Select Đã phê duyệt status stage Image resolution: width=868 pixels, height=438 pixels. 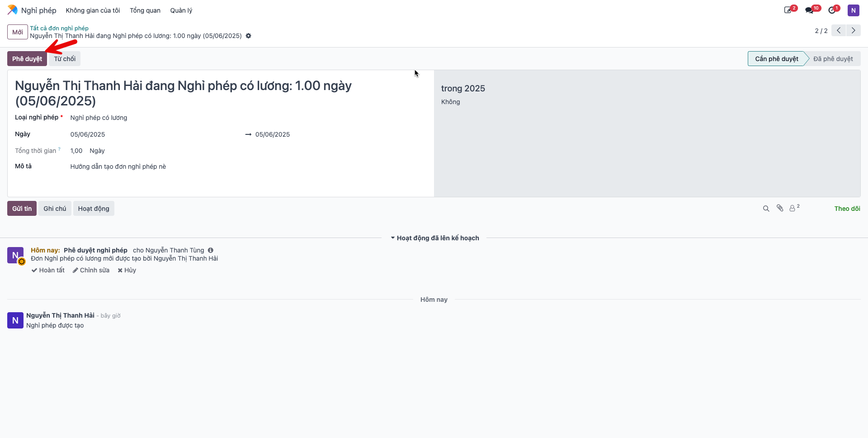pos(833,59)
